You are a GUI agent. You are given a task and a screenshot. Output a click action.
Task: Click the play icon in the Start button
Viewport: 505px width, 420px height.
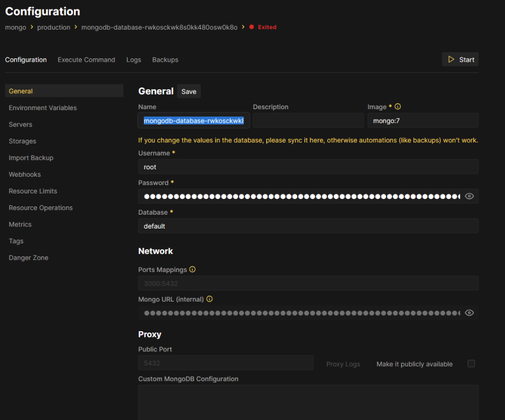451,59
